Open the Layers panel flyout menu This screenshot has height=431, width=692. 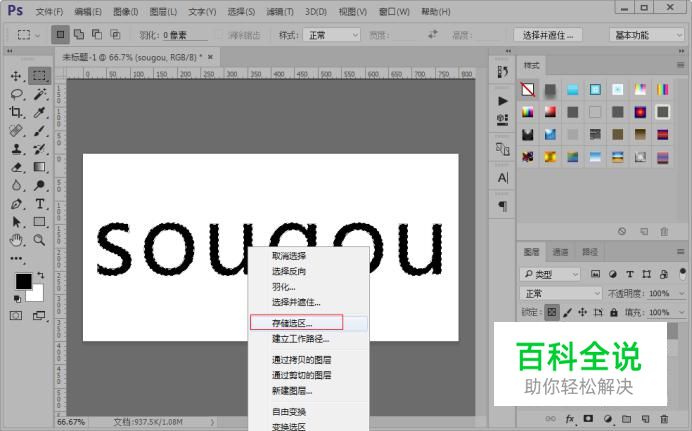680,251
